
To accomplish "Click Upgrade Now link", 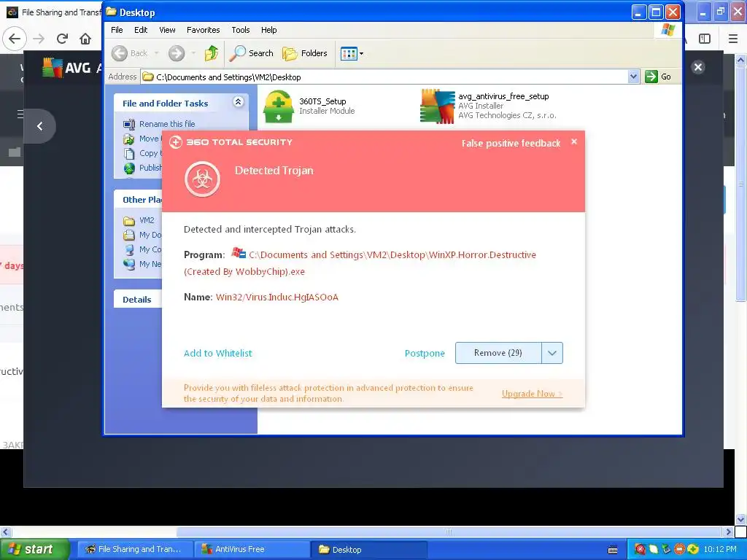I will (532, 394).
